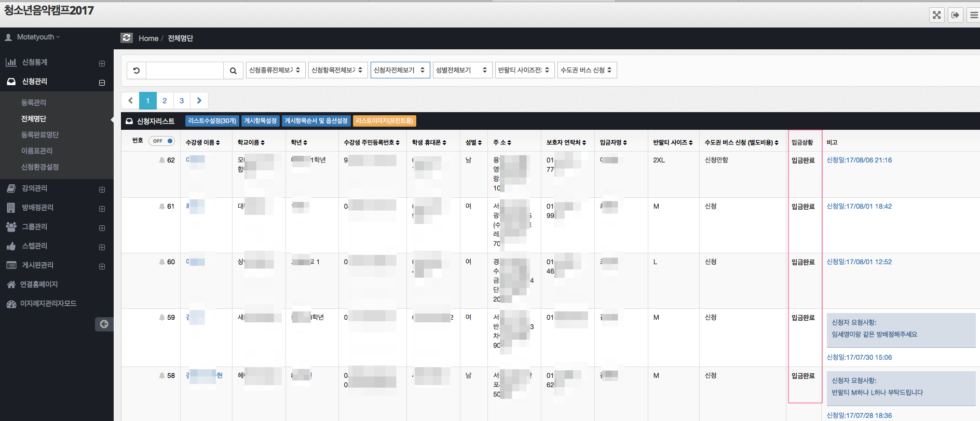Expand 방배정관리 menu
This screenshot has height=421, width=980.
click(102, 209)
